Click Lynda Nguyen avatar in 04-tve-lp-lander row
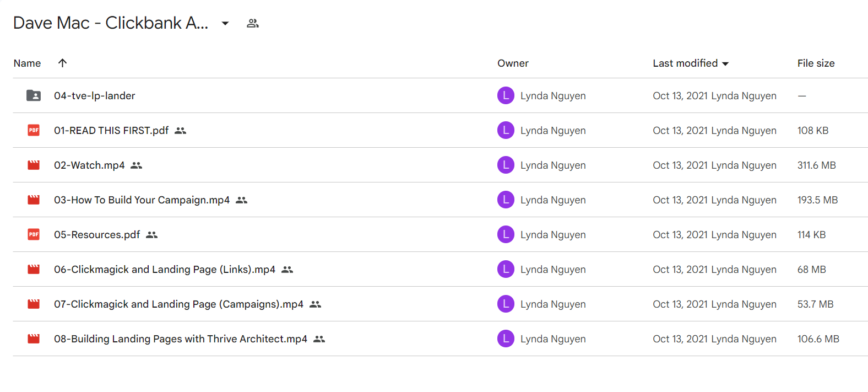 pos(506,95)
